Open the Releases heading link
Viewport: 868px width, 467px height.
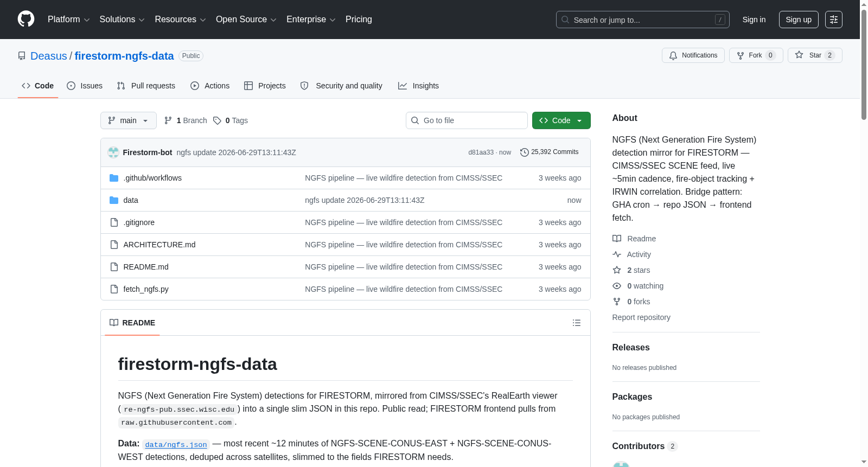point(631,348)
